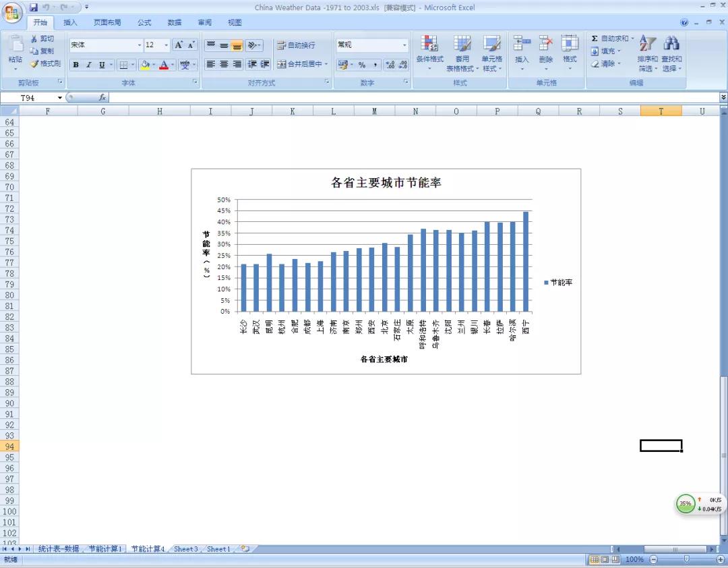Viewport: 728px width, 568px height.
Task: Open the number format 常规 dropdown
Action: (402, 45)
